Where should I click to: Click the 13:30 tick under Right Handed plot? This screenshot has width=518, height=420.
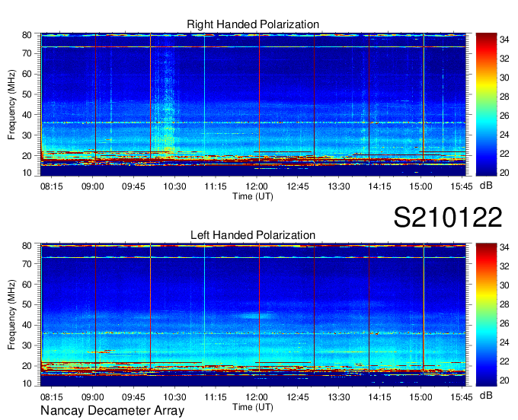pyautogui.click(x=339, y=186)
